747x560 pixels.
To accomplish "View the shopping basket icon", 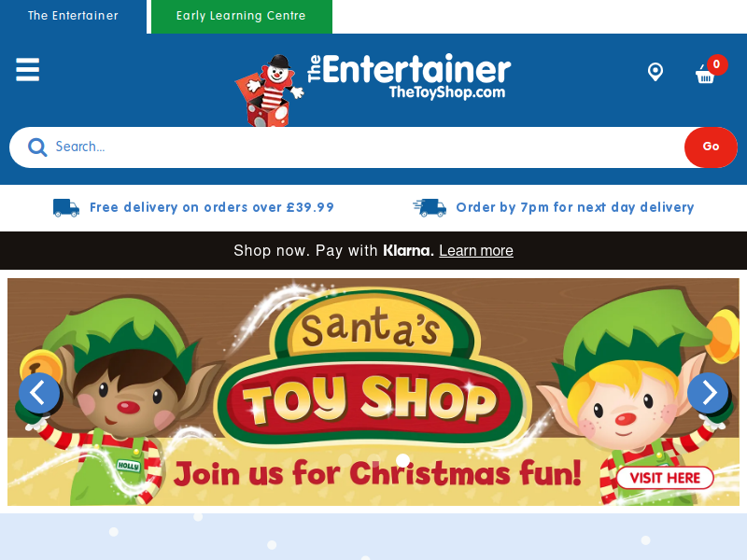I will pos(705,76).
